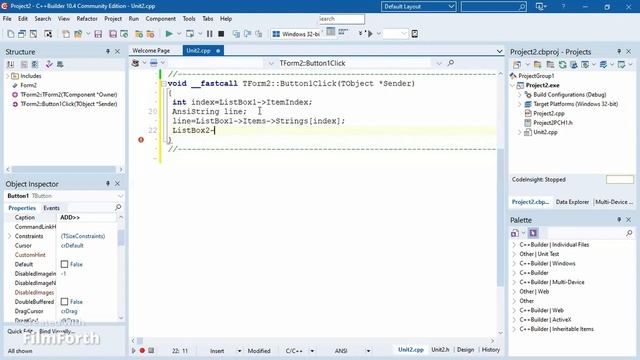
Task: Click the IDE search box near the menu
Action: click(341, 19)
